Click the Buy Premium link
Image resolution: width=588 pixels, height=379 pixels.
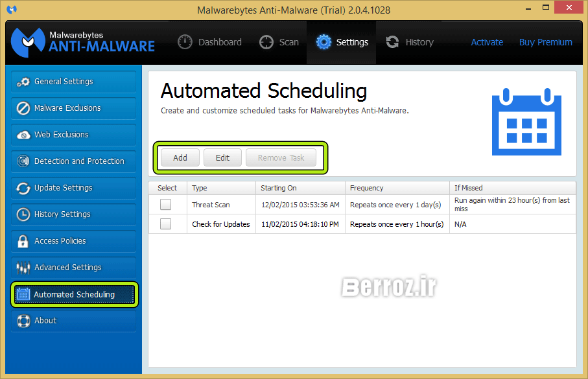546,42
